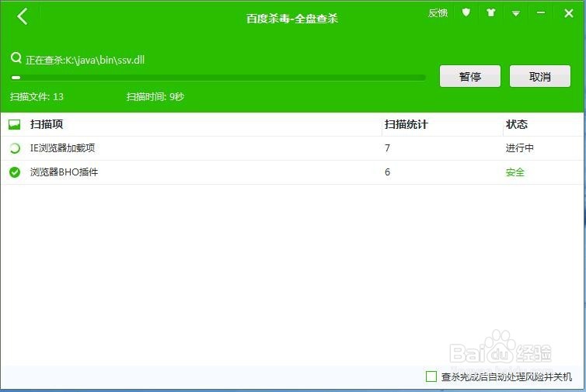Select the 扫描项 column header
Viewport: 586px width, 392px height.
tap(47, 124)
